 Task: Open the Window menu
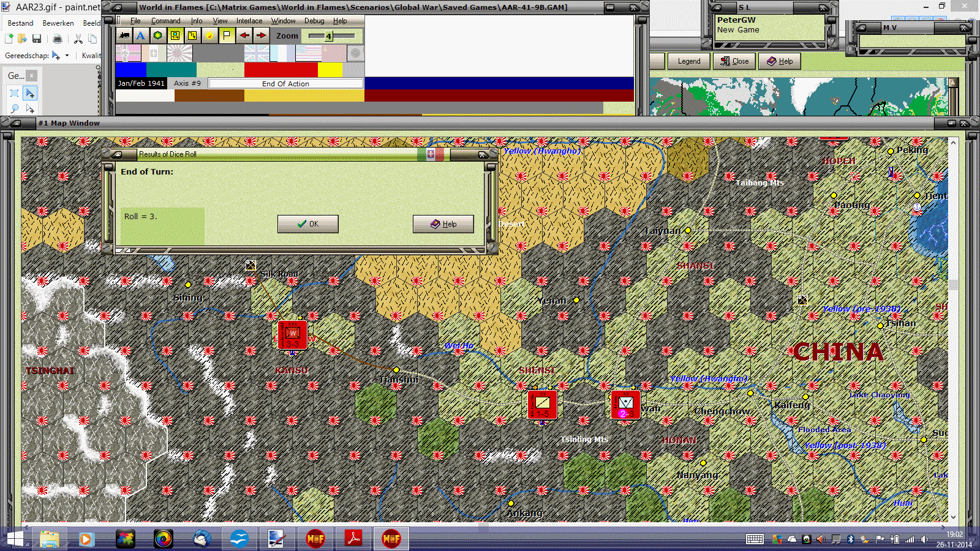pos(284,21)
